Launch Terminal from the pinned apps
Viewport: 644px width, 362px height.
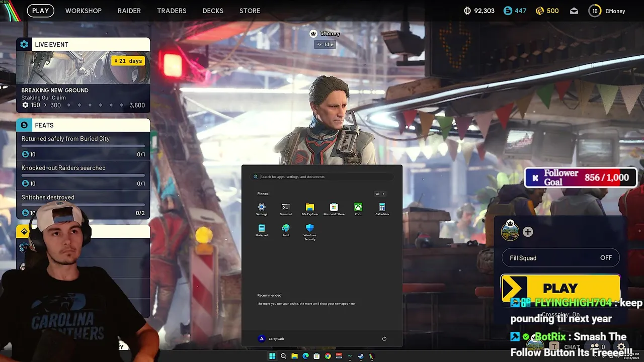(x=286, y=209)
